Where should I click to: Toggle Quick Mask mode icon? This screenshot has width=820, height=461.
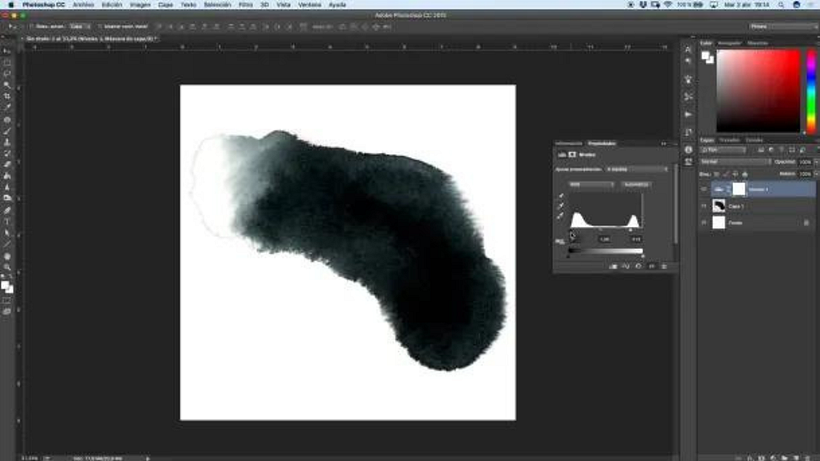point(7,301)
